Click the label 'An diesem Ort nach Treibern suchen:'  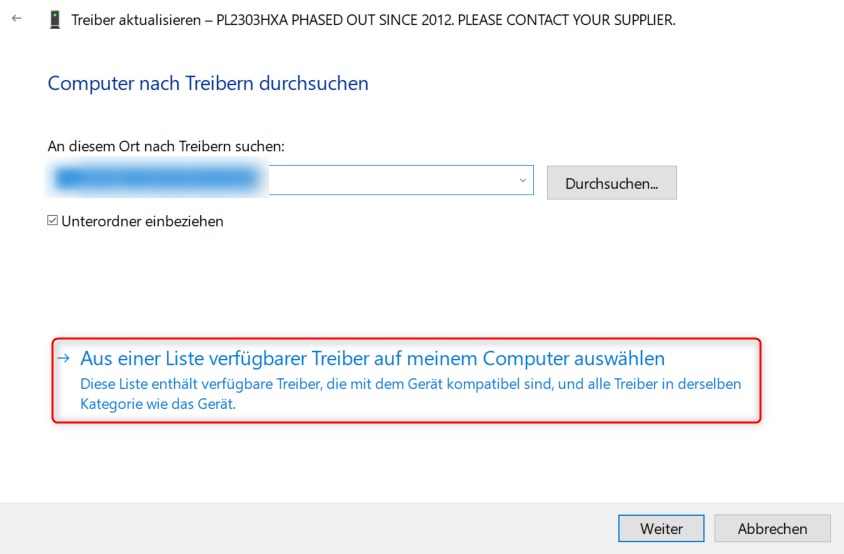[166, 146]
